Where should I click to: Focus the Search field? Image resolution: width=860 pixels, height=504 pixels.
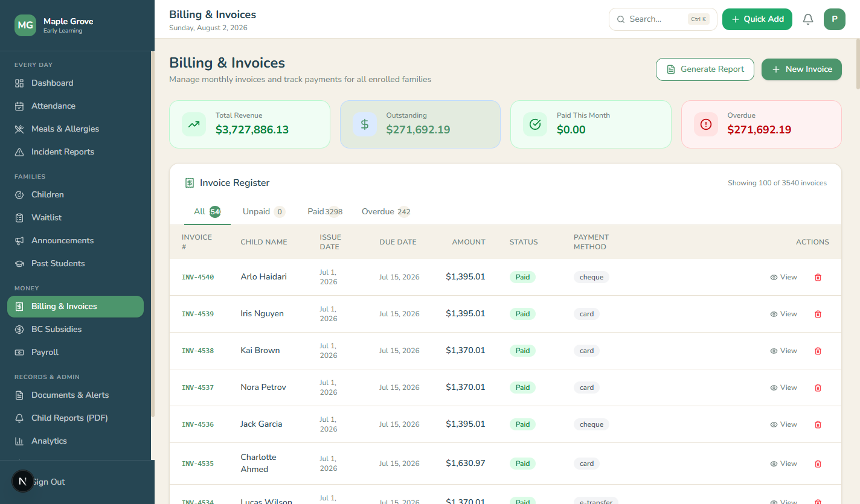(663, 19)
